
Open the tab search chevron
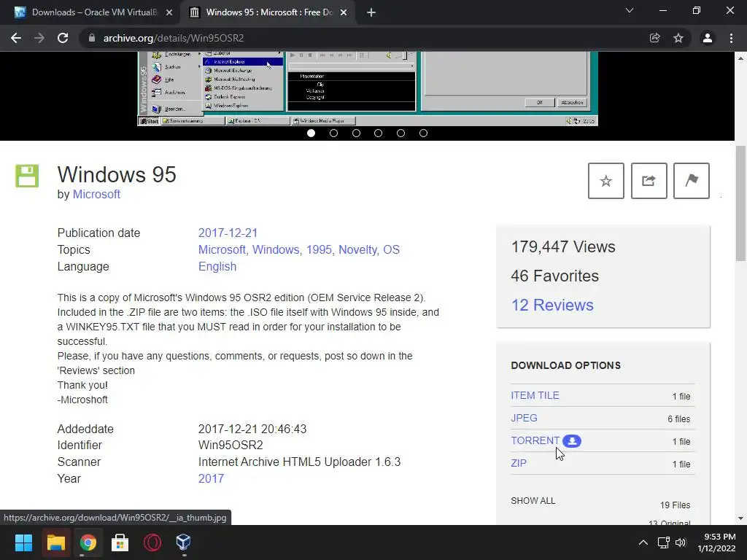[x=630, y=10]
